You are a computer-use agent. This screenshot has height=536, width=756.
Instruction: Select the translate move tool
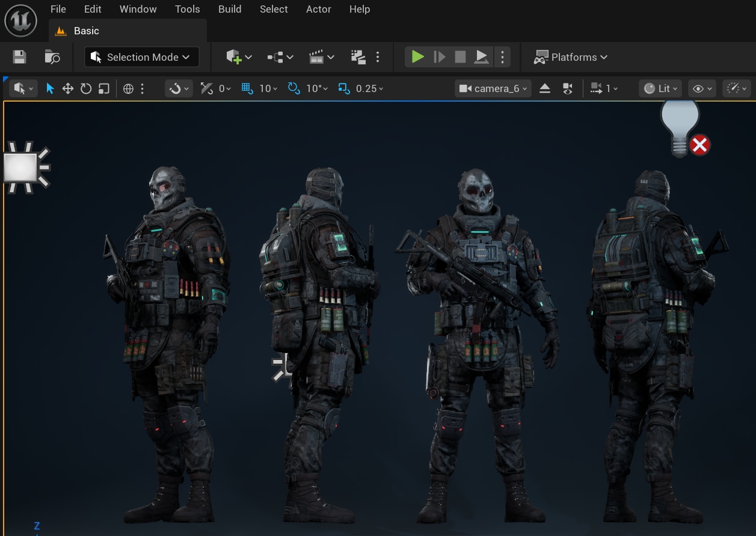[68, 88]
